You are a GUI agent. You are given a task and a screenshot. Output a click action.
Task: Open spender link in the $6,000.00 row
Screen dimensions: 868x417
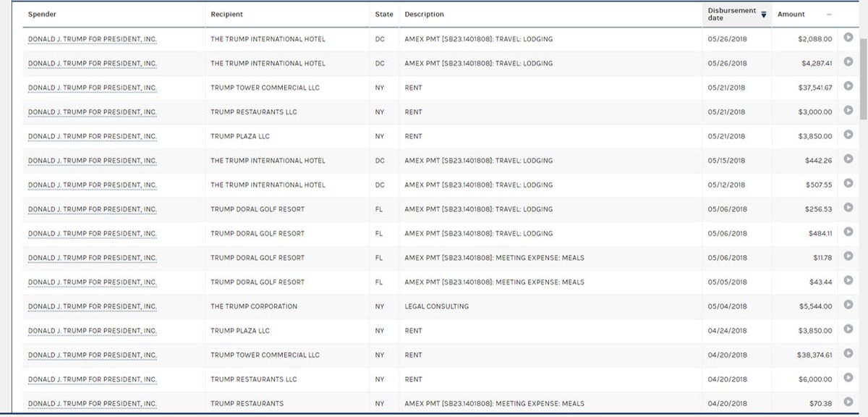[93, 379]
